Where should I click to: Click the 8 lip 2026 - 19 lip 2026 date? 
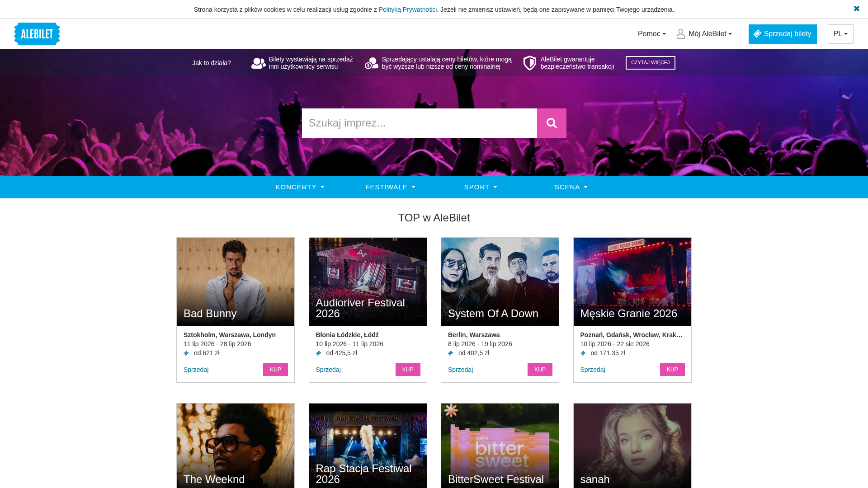[x=480, y=344]
